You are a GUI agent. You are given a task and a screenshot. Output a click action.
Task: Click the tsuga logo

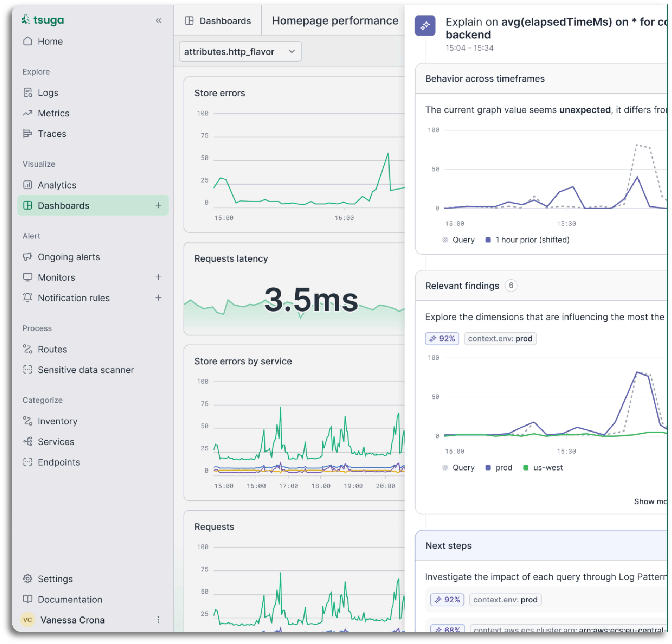pyautogui.click(x=43, y=20)
